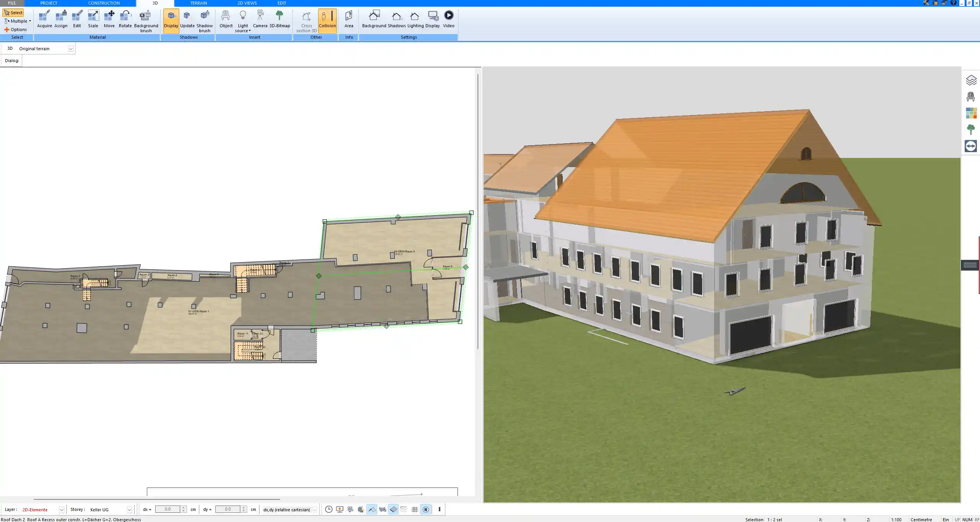
Task: Open the TERRAIN ribbon tab
Action: point(199,3)
